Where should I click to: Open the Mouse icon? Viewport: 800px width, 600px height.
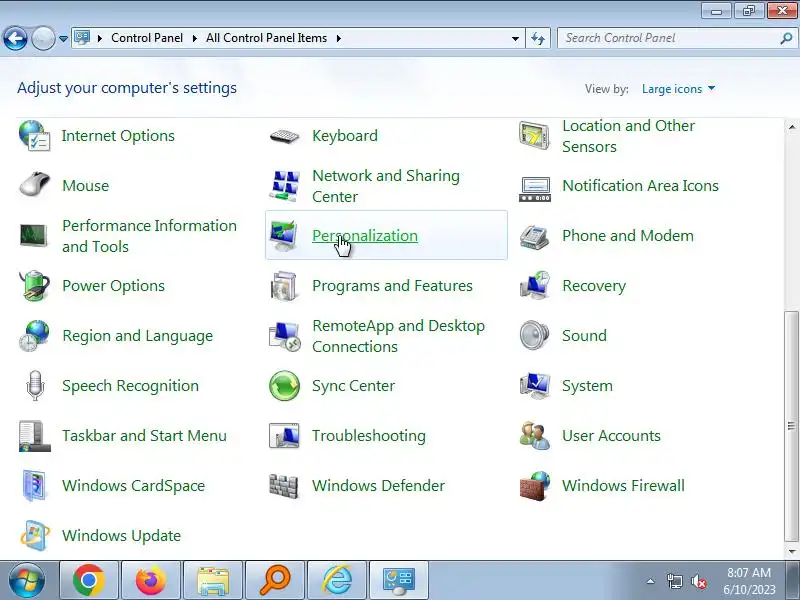(x=34, y=185)
